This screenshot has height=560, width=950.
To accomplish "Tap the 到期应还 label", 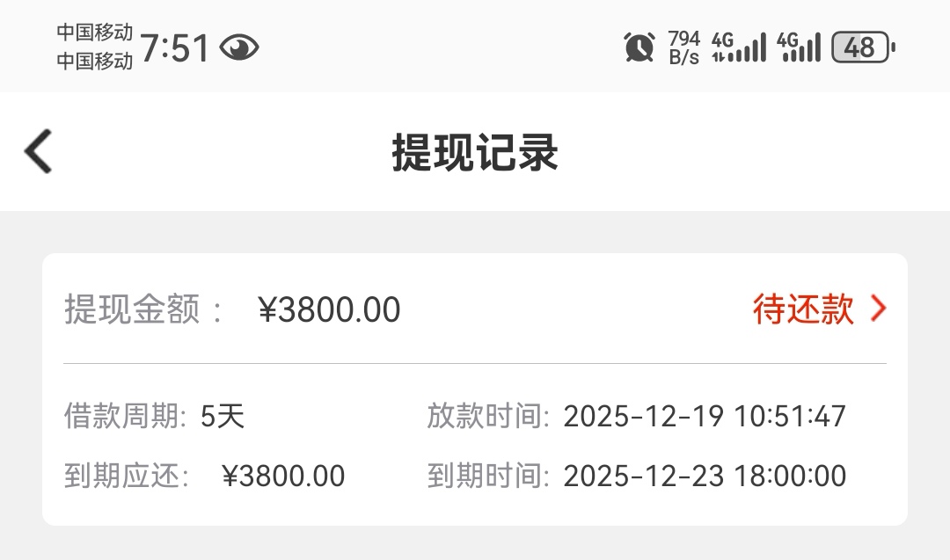I will [x=127, y=476].
